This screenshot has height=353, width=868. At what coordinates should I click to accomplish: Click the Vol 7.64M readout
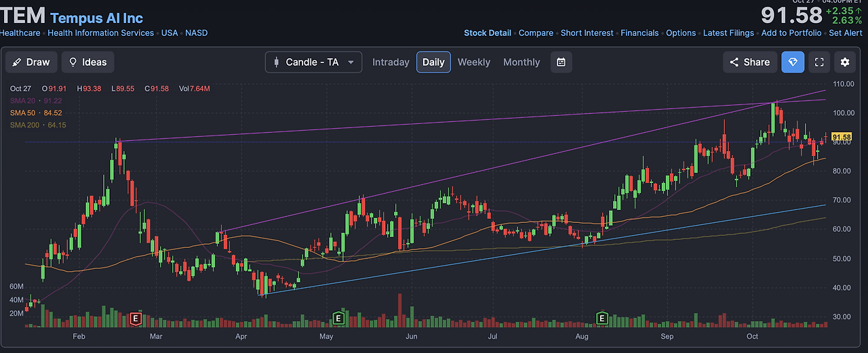click(195, 89)
